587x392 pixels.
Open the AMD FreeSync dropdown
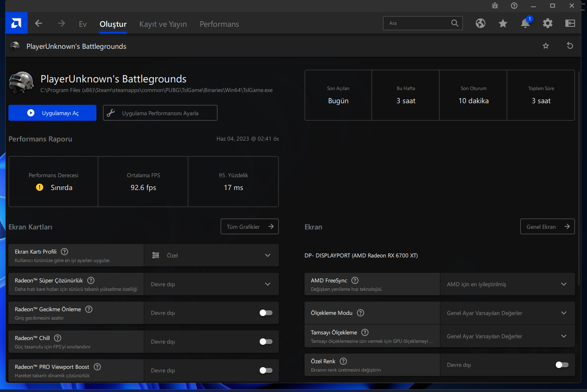[507, 284]
